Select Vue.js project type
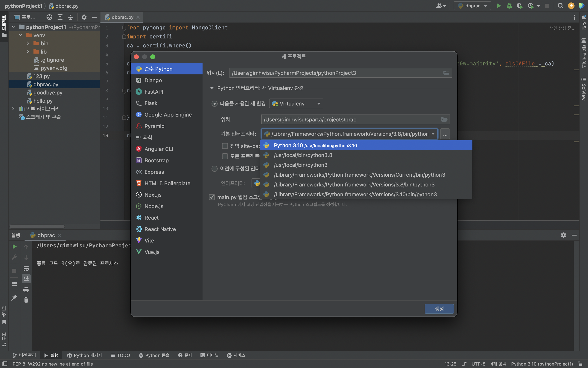The image size is (588, 368). click(x=167, y=252)
